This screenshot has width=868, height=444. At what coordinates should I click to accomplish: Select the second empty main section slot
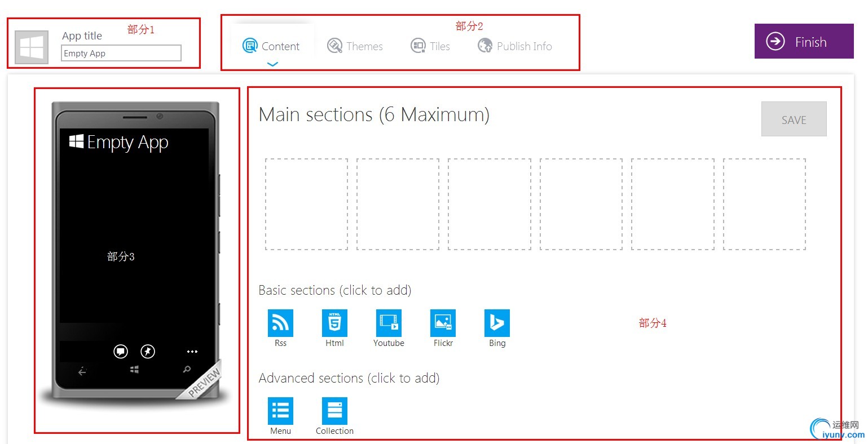point(398,204)
